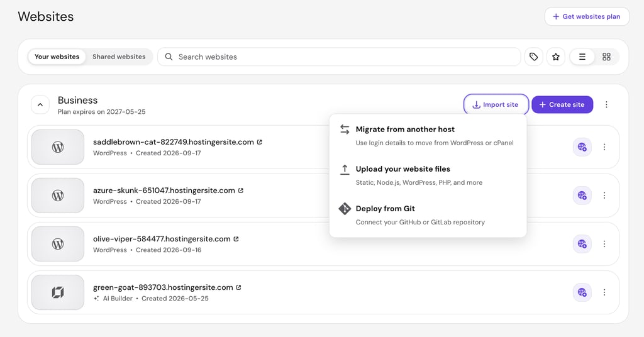The height and width of the screenshot is (337, 644).
Task: Open three-dot menu for azure-skunk site
Action: [x=604, y=196]
